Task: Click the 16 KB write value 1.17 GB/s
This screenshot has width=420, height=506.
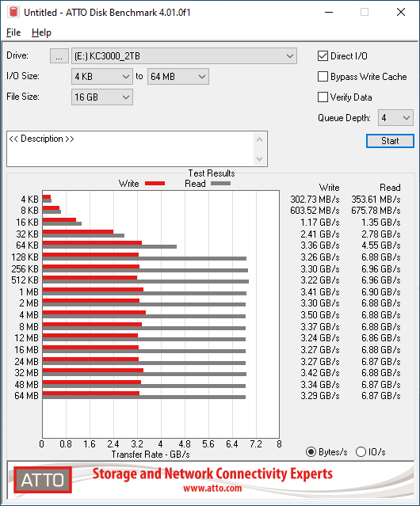Action: (320, 223)
